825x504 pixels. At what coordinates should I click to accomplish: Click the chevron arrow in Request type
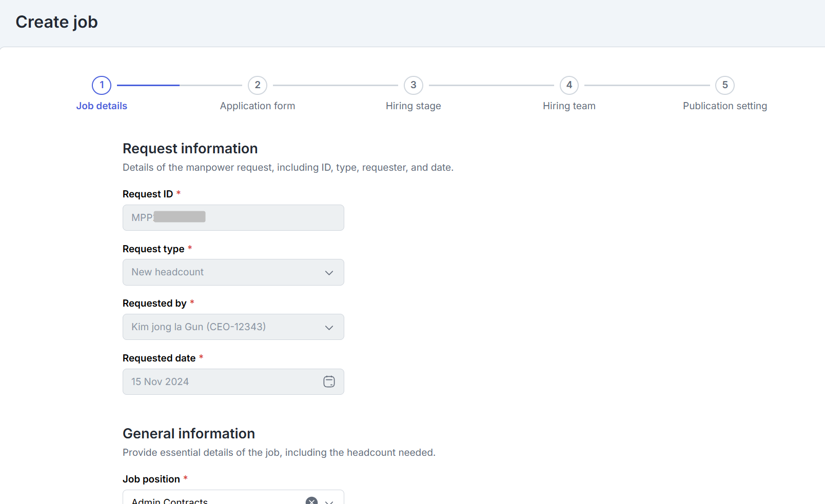[x=329, y=272]
